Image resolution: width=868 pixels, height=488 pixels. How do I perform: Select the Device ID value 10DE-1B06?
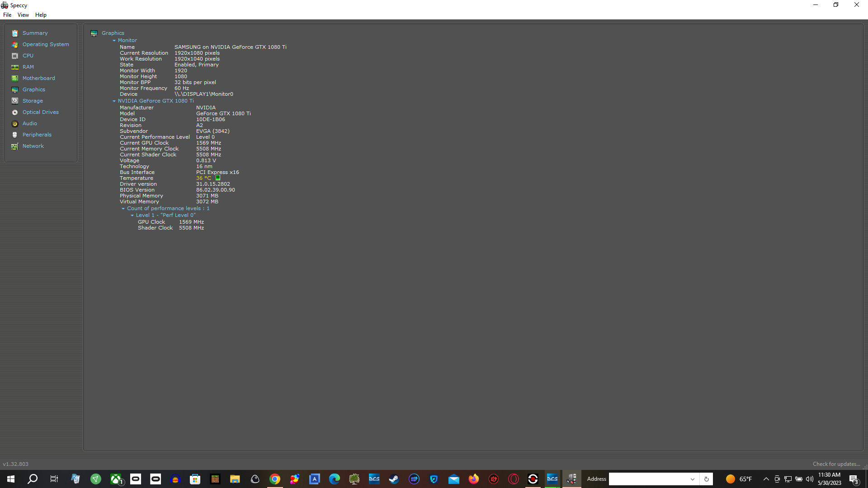pos(211,119)
